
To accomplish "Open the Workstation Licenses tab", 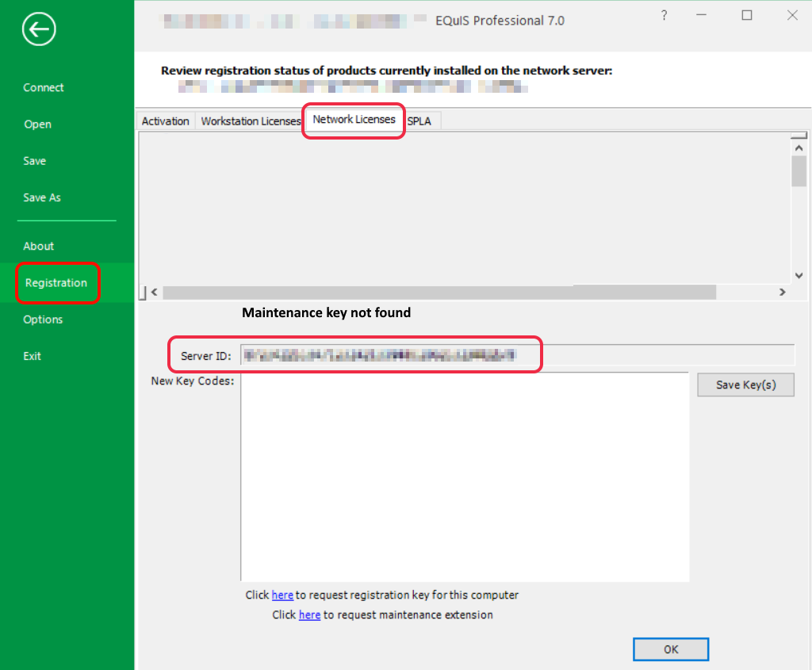I will click(x=250, y=121).
